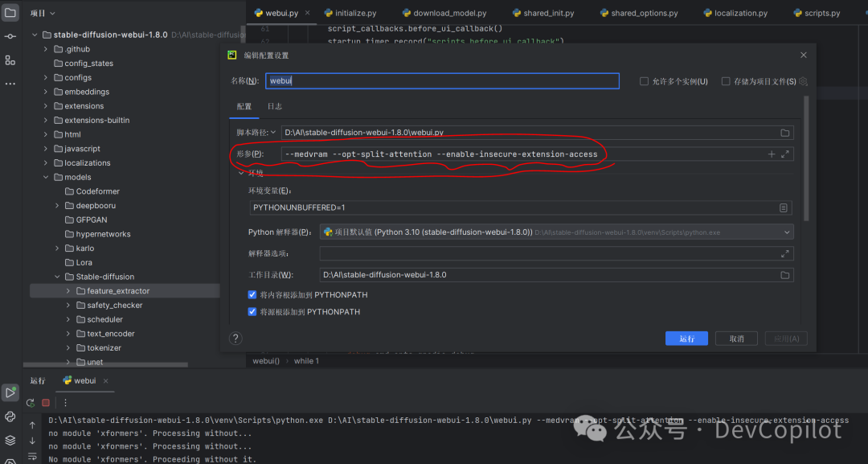Click the dialog vertical scrollbar

coord(806,158)
